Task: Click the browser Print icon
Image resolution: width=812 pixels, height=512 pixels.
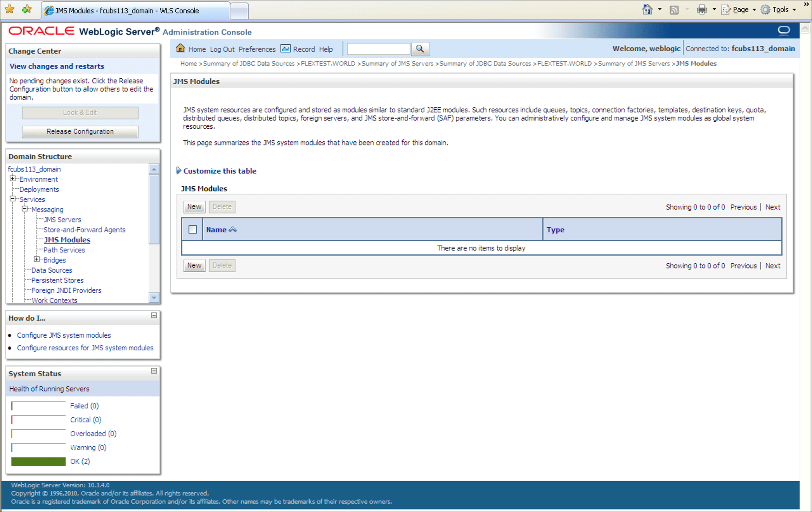Action: (702, 10)
